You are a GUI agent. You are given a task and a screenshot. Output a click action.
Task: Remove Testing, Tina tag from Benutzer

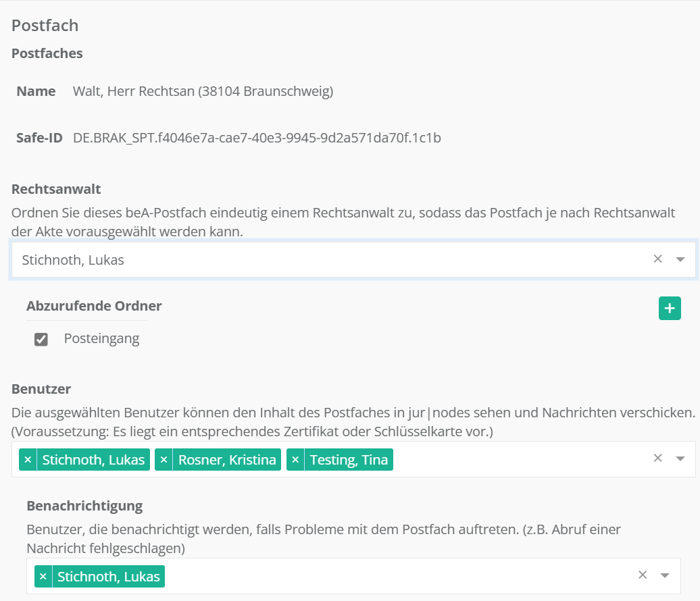coord(295,460)
